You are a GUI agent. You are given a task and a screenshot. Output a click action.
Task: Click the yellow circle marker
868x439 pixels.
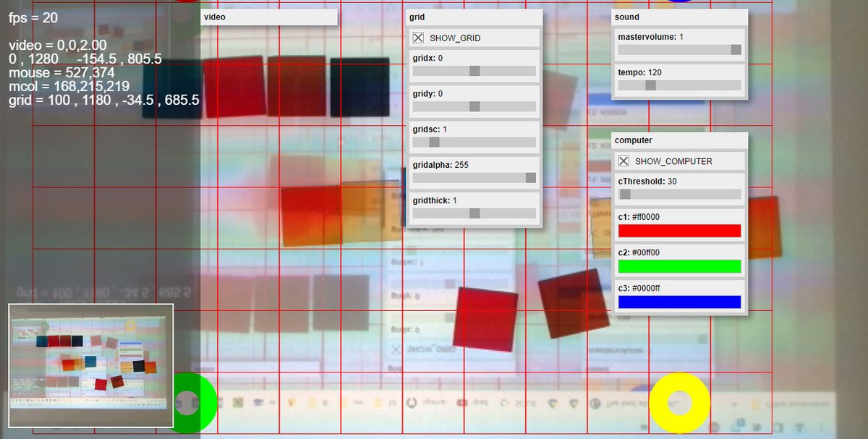[x=678, y=403]
